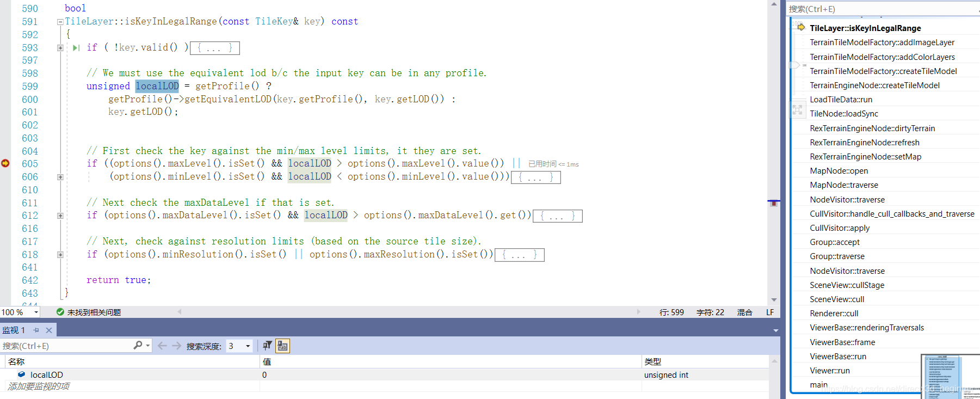This screenshot has width=980, height=399.
Task: Select LoadTileData::run frame
Action: (841, 99)
